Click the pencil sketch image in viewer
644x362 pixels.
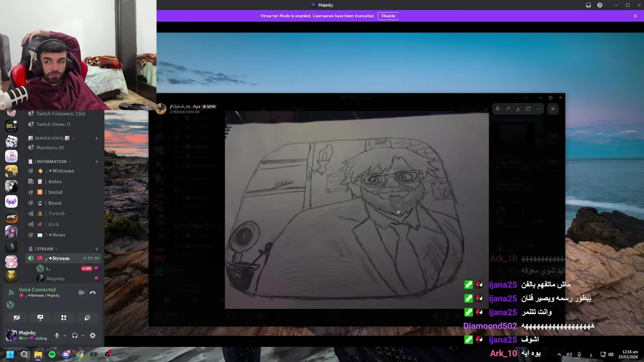pos(356,210)
